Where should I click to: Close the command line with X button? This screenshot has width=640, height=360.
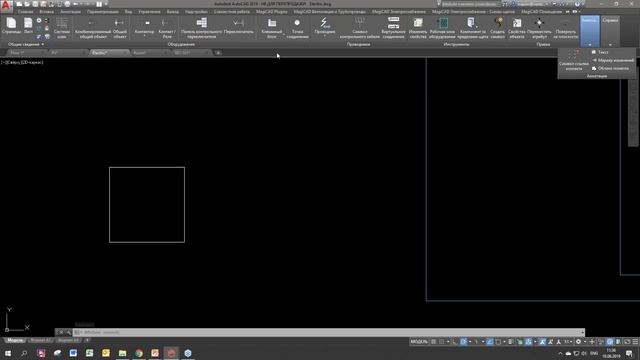pyautogui.click(x=61, y=332)
